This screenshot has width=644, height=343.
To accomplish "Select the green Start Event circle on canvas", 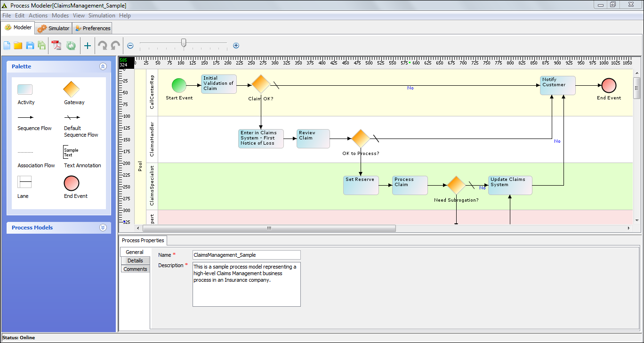I will tap(179, 85).
